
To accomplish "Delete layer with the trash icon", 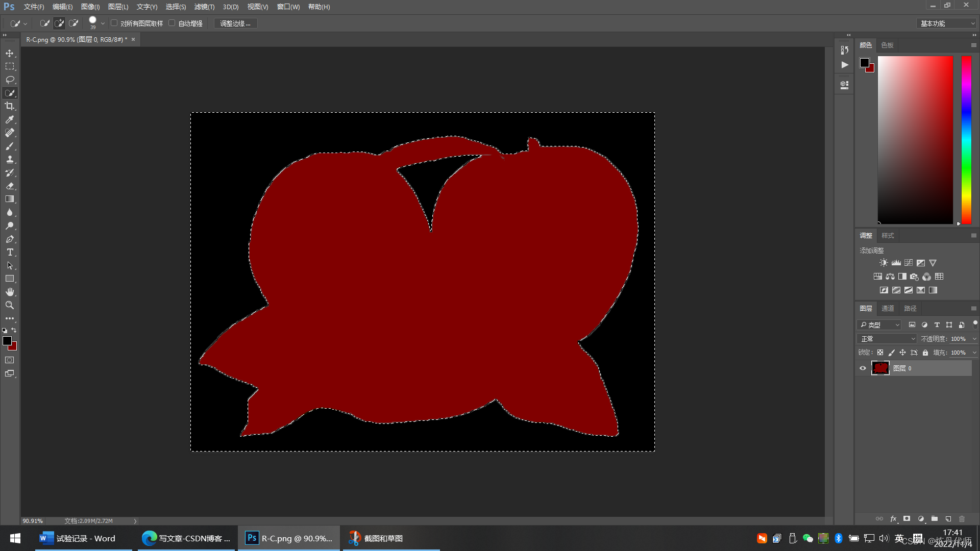I will coord(962,519).
